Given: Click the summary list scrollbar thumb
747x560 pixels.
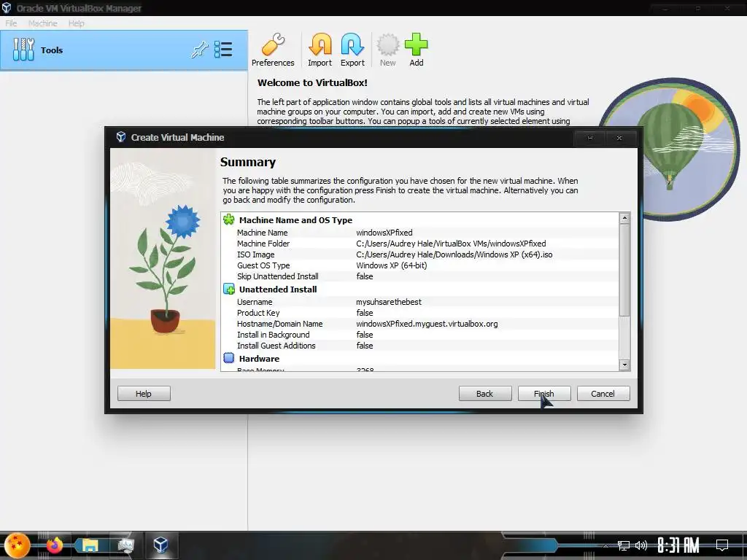Looking at the screenshot, I should tap(624, 270).
